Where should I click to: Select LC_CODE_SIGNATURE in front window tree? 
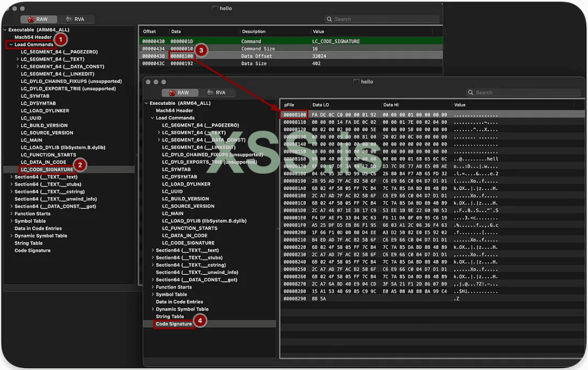point(188,243)
